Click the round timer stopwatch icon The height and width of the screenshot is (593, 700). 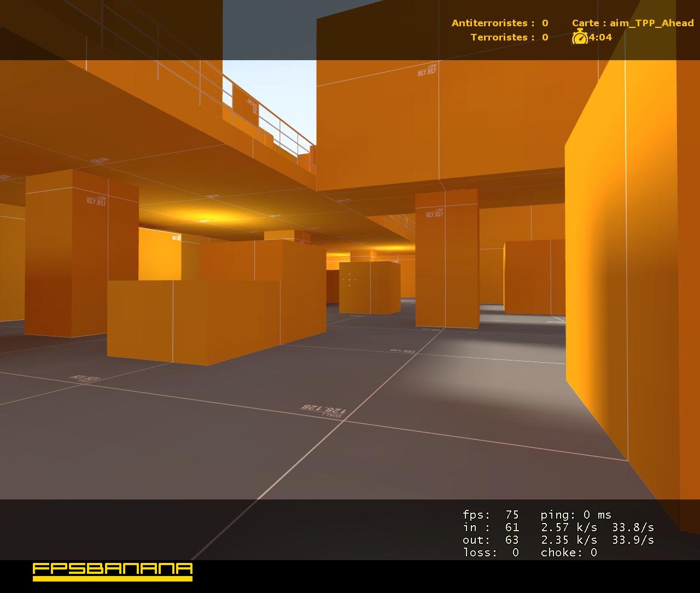[580, 37]
